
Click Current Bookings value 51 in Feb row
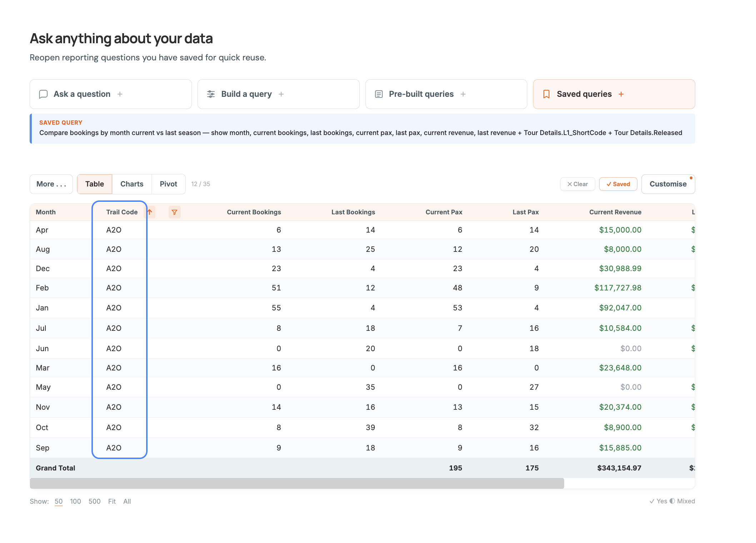tap(277, 288)
